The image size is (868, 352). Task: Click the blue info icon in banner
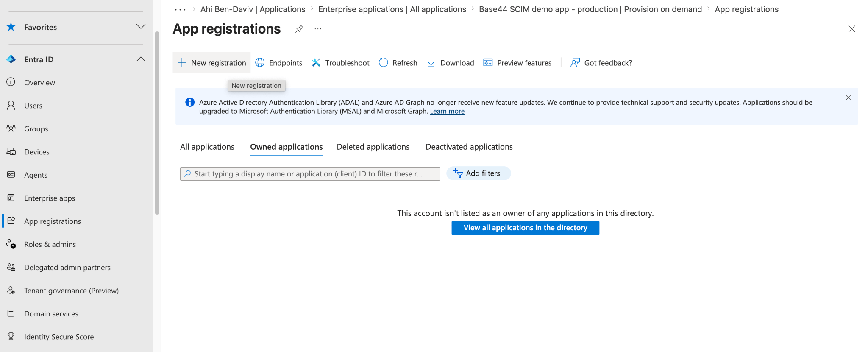pos(190,102)
